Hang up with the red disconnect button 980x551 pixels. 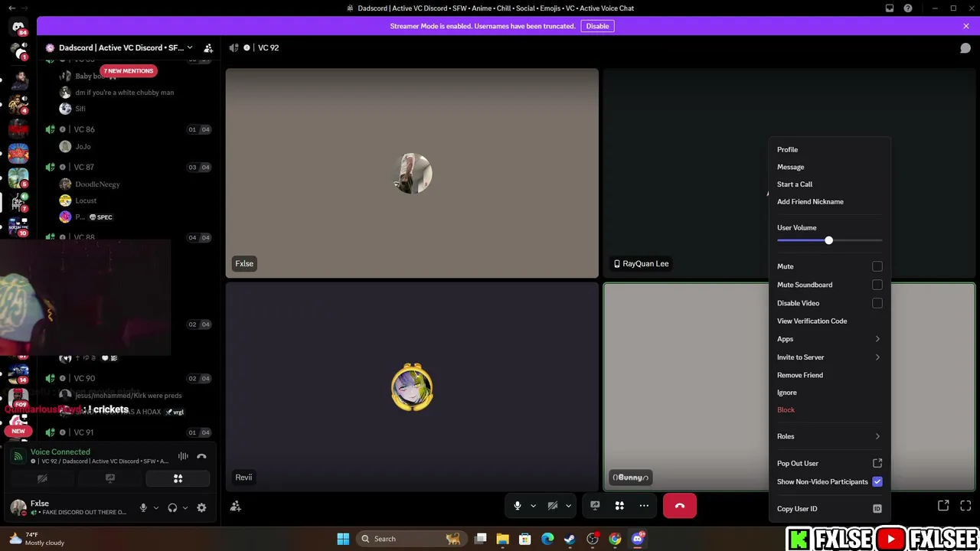(680, 506)
